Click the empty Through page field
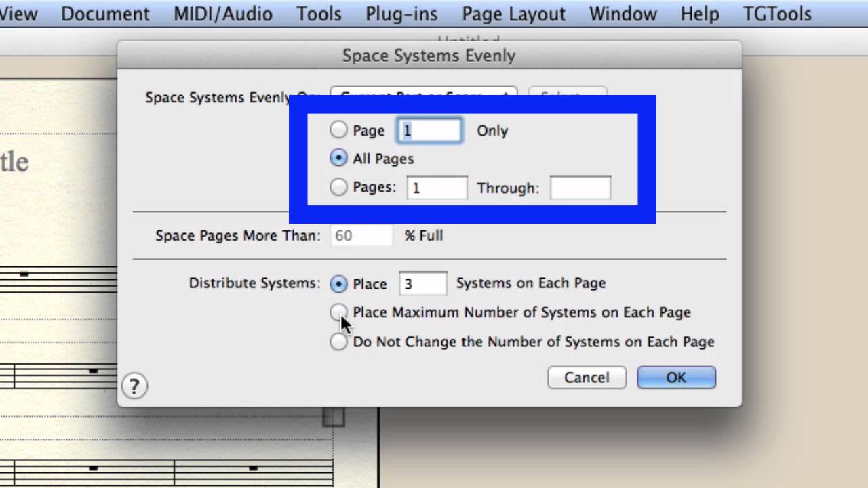 point(580,188)
